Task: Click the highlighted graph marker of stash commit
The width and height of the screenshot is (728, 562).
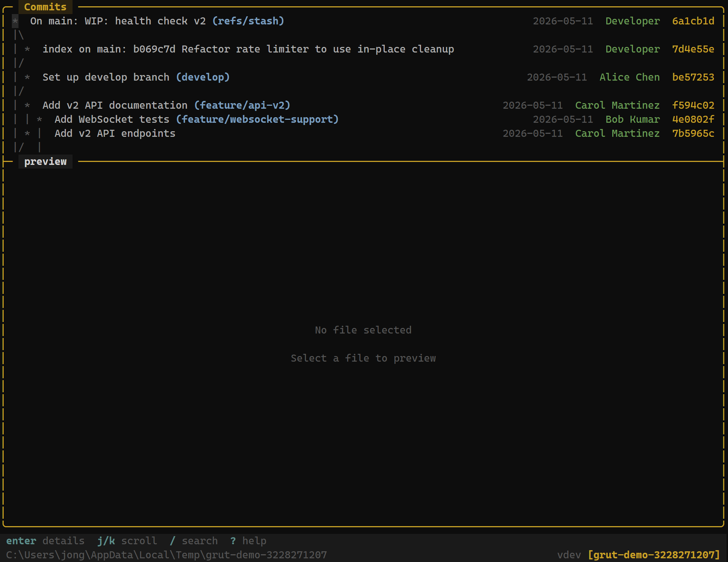Action: click(15, 21)
